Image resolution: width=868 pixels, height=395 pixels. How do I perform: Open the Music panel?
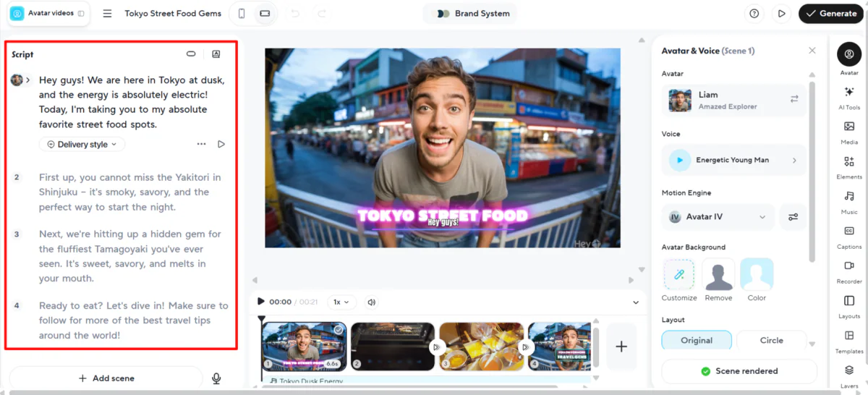coord(848,200)
